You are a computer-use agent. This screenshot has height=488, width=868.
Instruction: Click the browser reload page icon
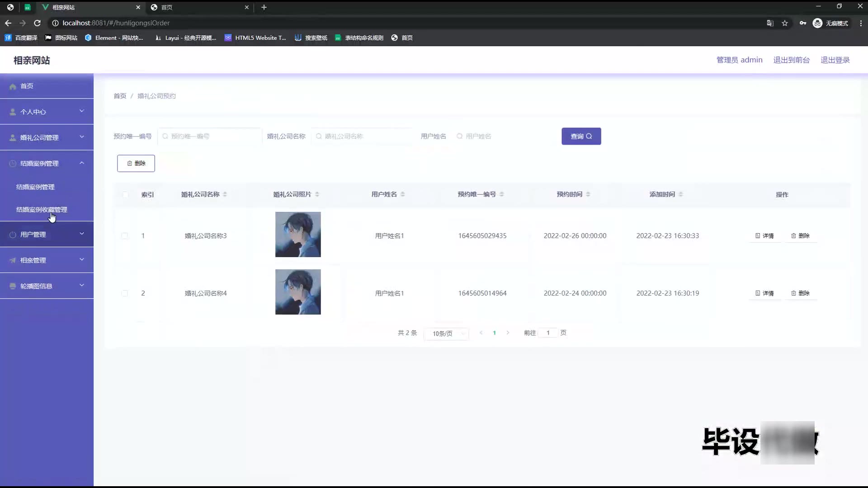(38, 23)
